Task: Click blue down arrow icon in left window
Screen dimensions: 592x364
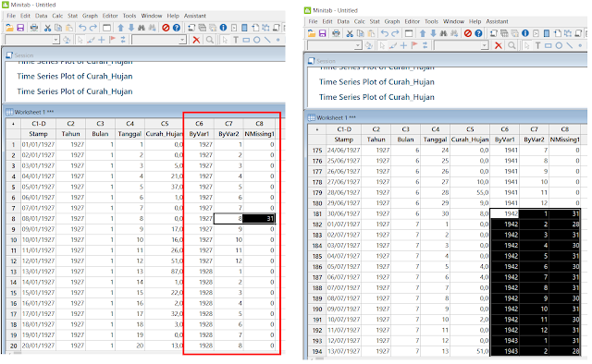Action: tap(131, 28)
